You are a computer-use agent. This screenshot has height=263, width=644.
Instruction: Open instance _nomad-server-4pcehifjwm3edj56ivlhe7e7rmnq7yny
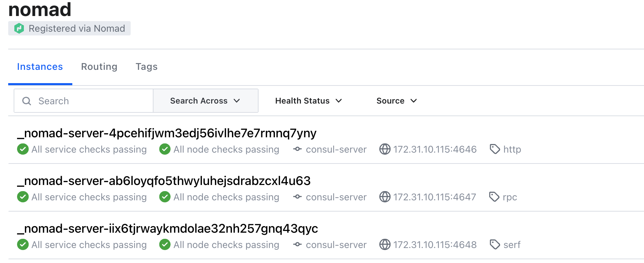click(x=167, y=133)
